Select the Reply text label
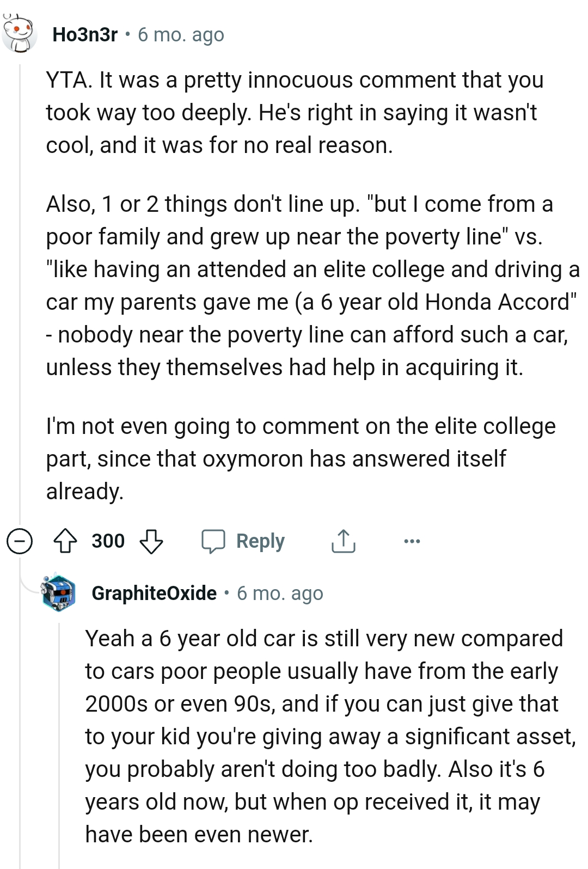588x869 pixels. coord(260,541)
